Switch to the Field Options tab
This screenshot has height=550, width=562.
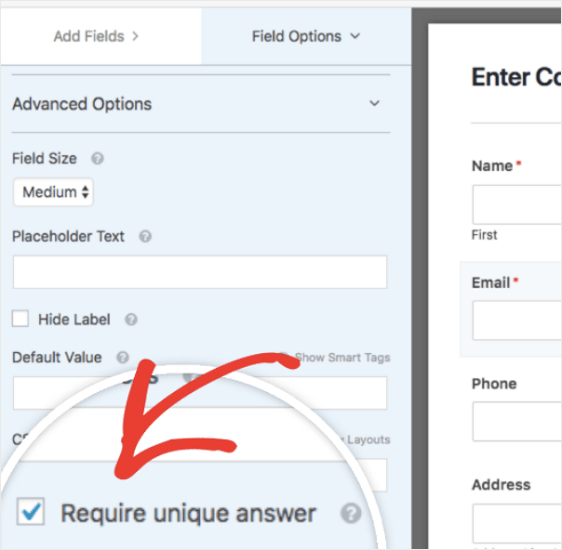pyautogui.click(x=306, y=36)
